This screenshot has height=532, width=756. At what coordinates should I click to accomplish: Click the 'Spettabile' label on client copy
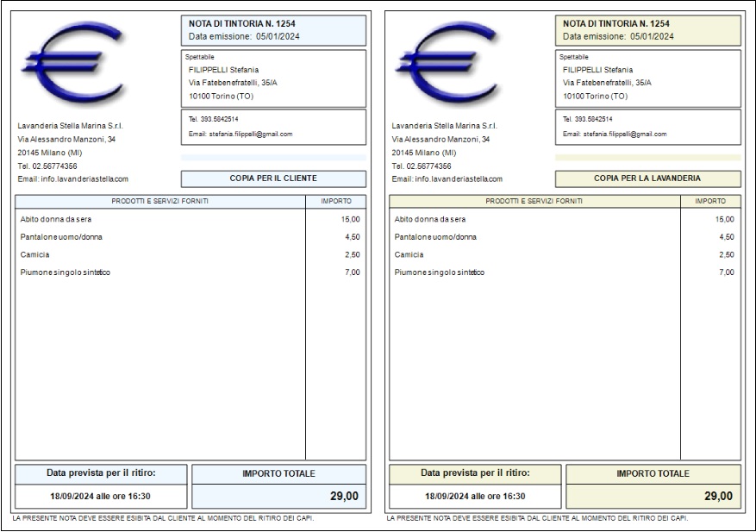(x=200, y=57)
